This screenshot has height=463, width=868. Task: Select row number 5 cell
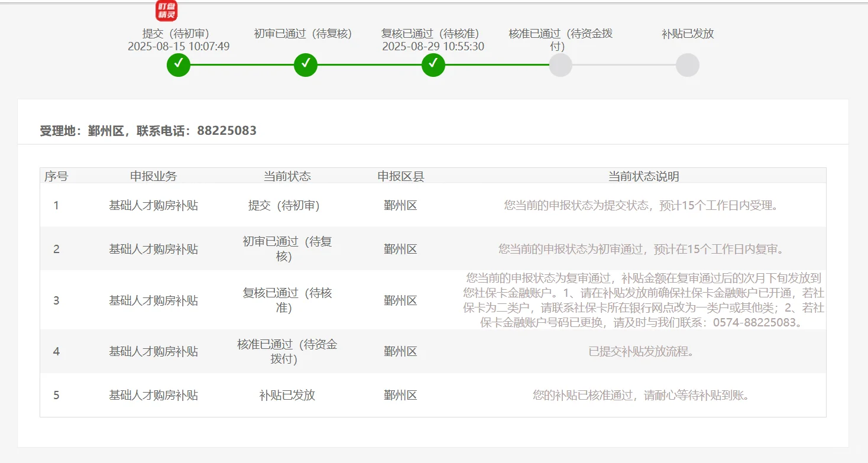coord(56,395)
